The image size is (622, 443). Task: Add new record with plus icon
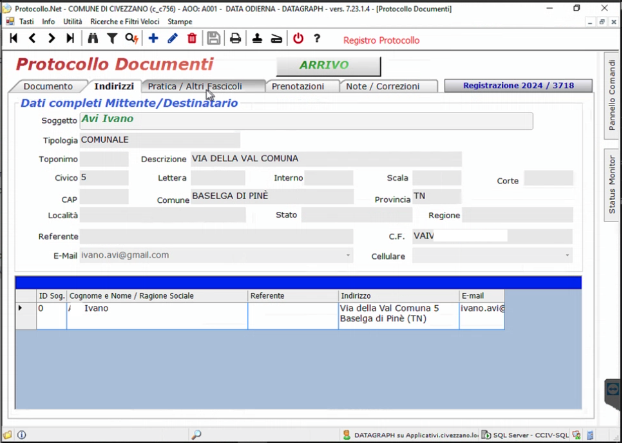[153, 39]
